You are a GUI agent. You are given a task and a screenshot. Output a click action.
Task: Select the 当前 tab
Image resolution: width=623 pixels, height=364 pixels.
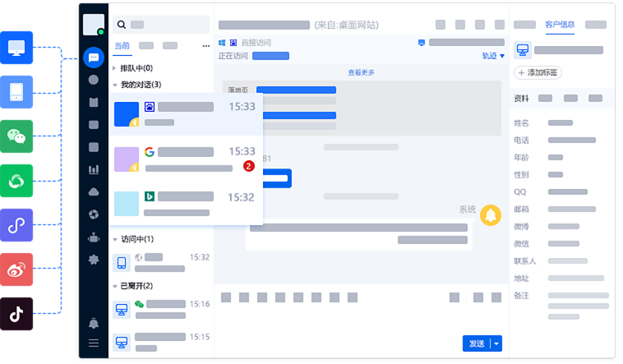pyautogui.click(x=122, y=46)
